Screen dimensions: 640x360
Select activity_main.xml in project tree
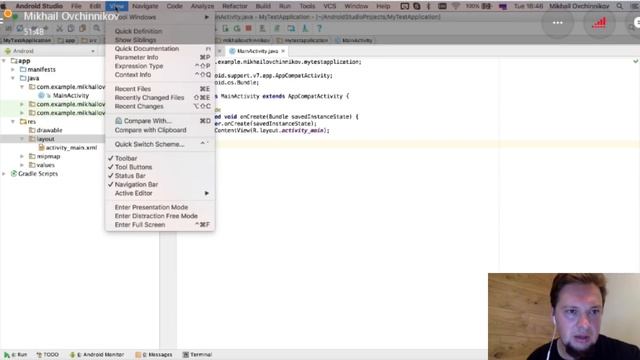[x=71, y=147]
